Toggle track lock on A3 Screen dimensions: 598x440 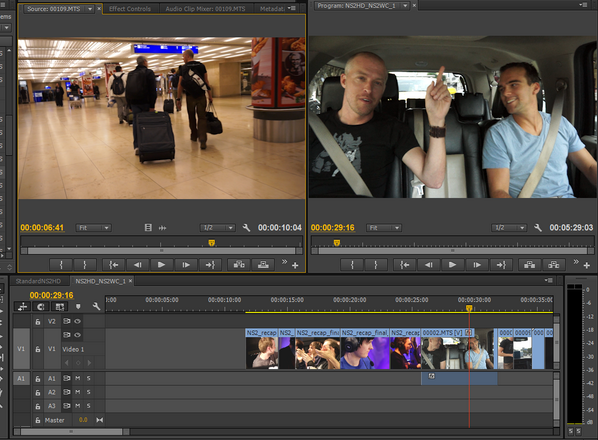(38, 406)
